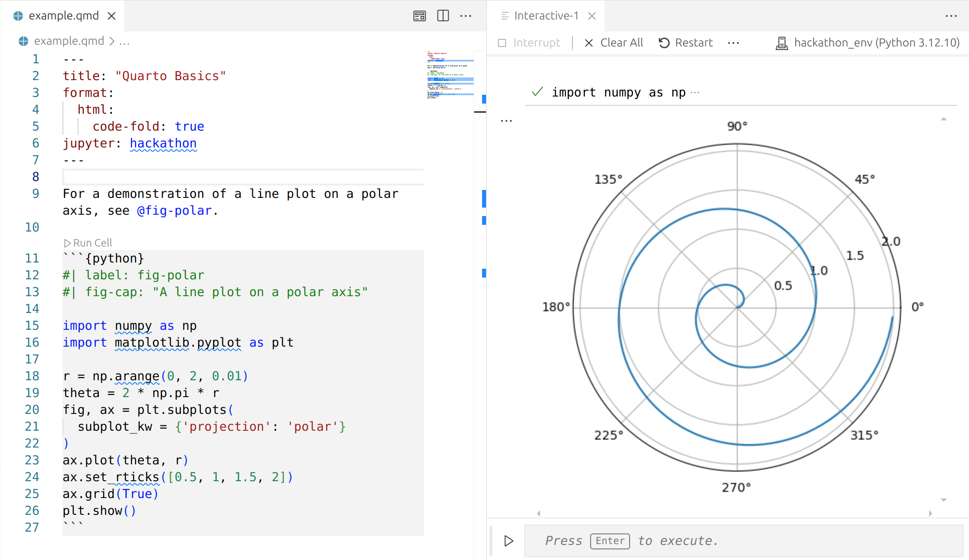Click the 'plt.show()' line
The width and height of the screenshot is (969, 560).
click(x=100, y=511)
